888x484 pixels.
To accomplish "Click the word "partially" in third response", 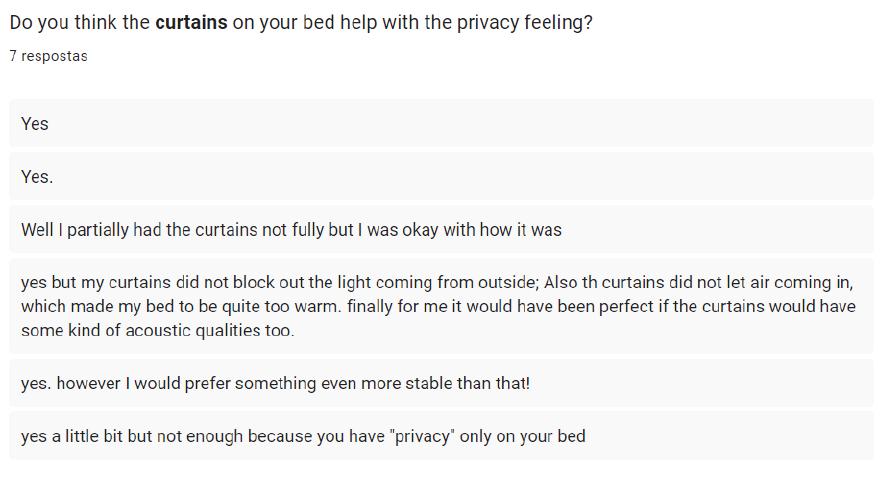I will click(x=98, y=230).
